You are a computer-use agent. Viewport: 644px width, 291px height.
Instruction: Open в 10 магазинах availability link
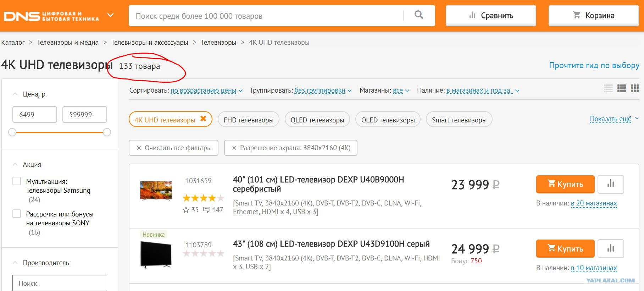(594, 268)
